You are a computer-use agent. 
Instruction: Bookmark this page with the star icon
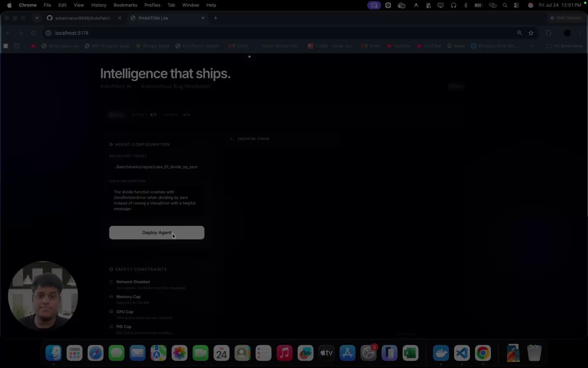[x=531, y=33]
